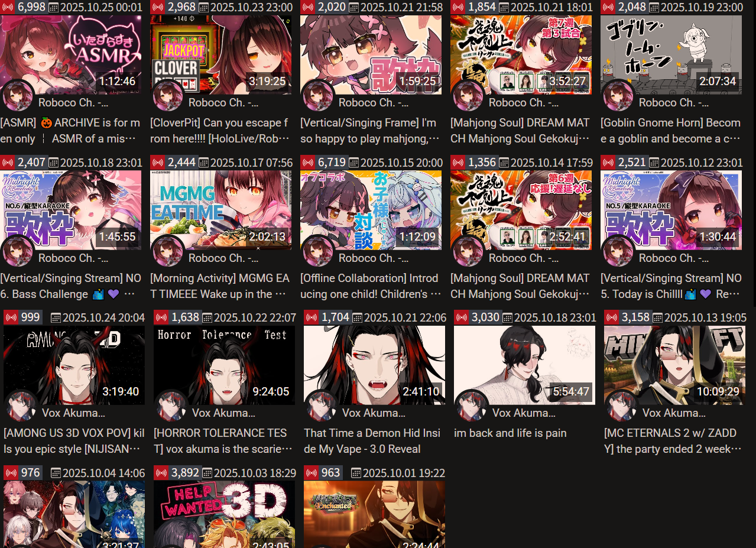Open Roboco channel avatar on ASMR video
This screenshot has height=548, width=756.
pyautogui.click(x=18, y=96)
